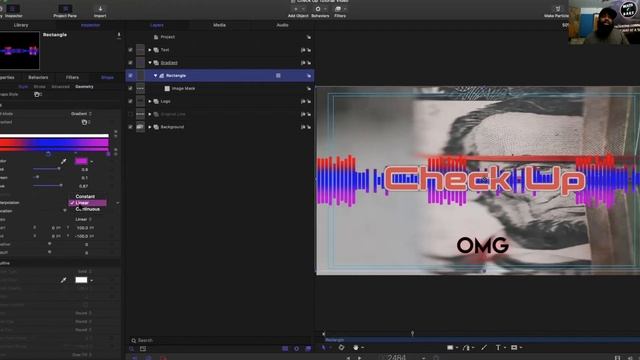Open the Fill Mode Gradient dropdown
The height and width of the screenshot is (360, 640).
click(x=81, y=114)
